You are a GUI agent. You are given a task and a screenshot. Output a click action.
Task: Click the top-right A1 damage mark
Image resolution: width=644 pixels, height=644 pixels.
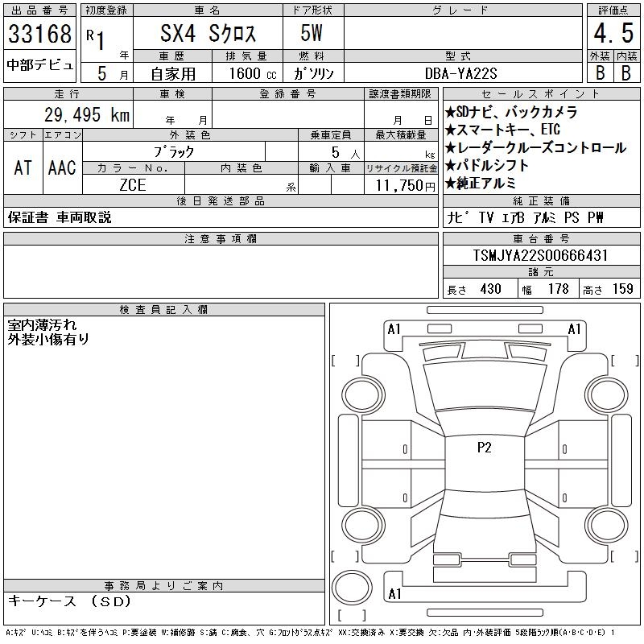coord(574,329)
